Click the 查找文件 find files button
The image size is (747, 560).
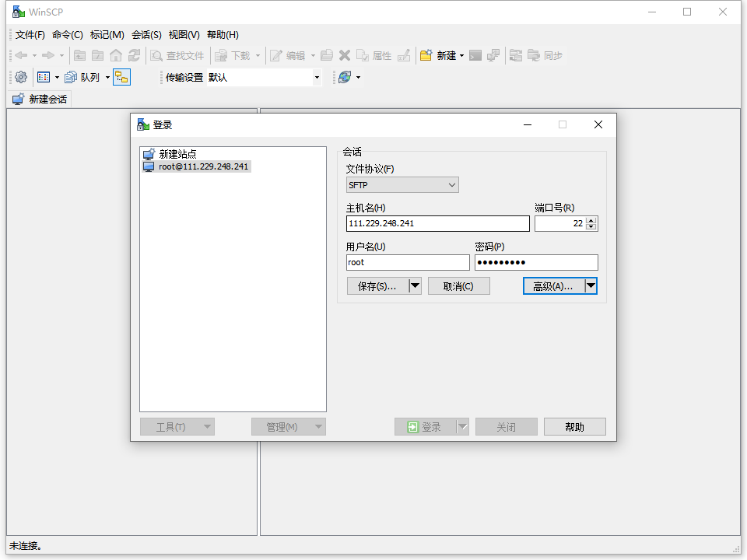(x=177, y=56)
